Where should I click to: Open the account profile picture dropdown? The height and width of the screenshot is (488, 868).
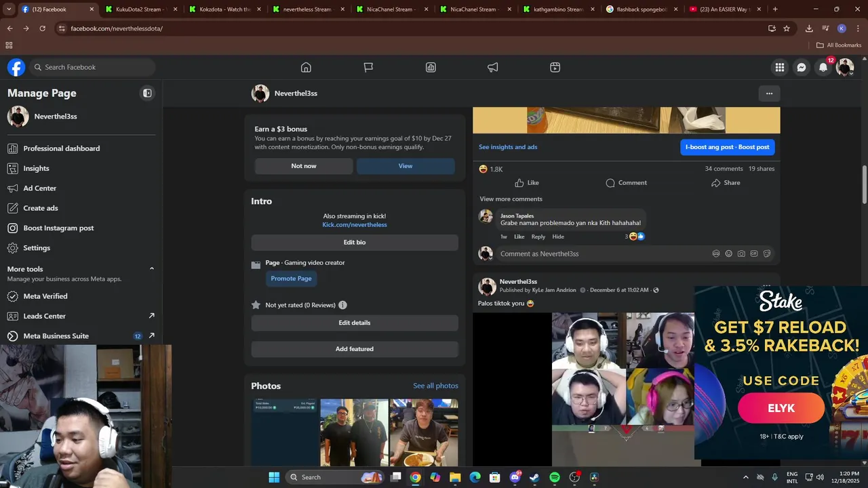pos(845,67)
